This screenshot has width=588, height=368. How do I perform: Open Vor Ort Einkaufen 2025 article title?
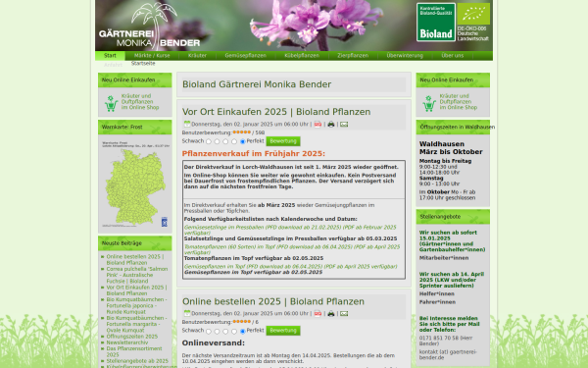276,112
